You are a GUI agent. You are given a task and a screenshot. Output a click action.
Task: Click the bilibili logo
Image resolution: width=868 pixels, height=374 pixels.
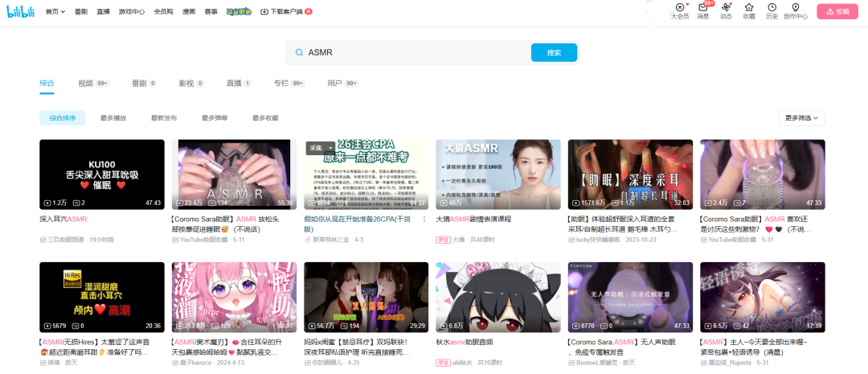[21, 11]
